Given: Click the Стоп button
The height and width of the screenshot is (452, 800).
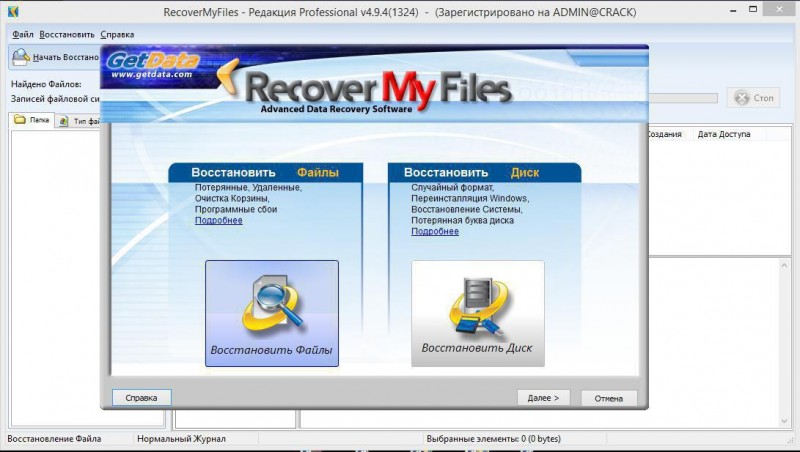Looking at the screenshot, I should [x=754, y=97].
